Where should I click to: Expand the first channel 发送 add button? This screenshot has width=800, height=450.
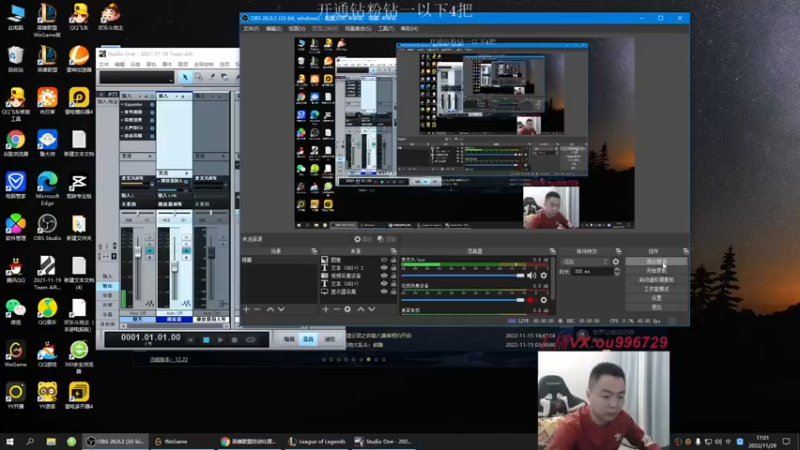click(x=150, y=156)
